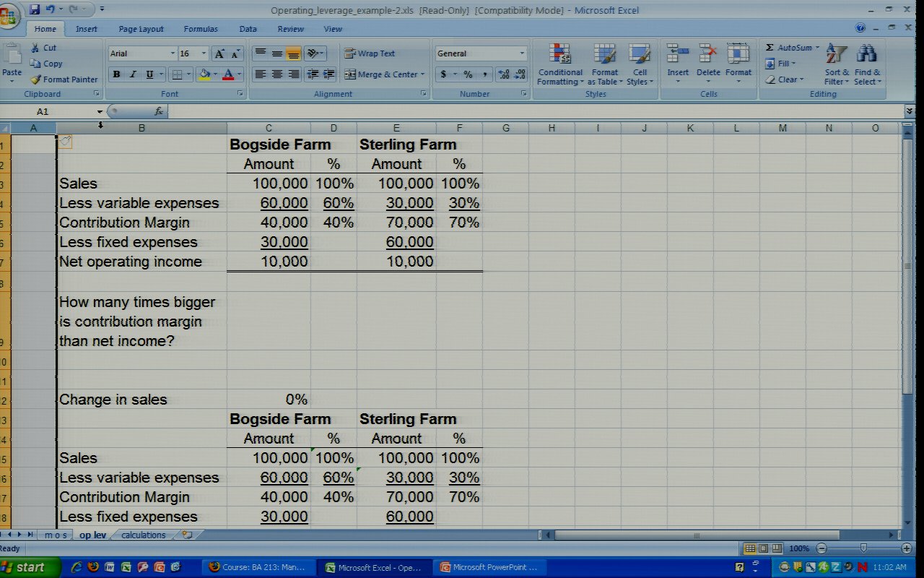Toggle bold formatting

click(116, 74)
